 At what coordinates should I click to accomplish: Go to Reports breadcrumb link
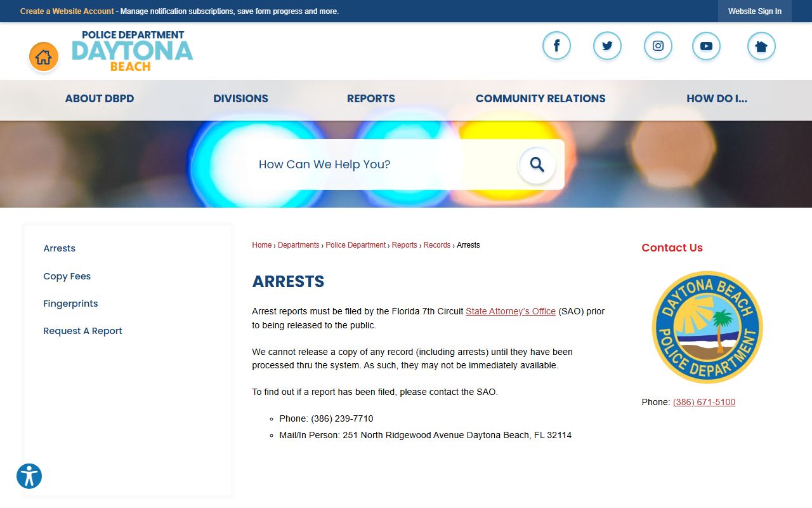[x=405, y=245]
